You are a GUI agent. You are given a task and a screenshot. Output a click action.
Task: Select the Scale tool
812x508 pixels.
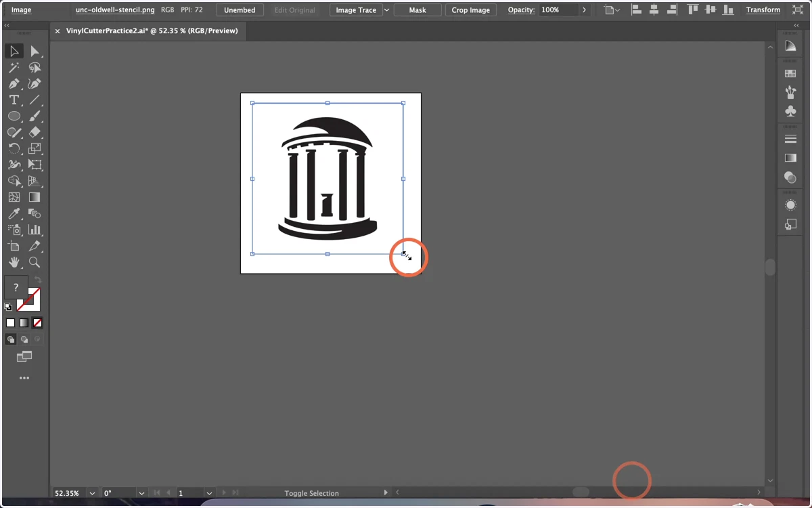click(35, 149)
